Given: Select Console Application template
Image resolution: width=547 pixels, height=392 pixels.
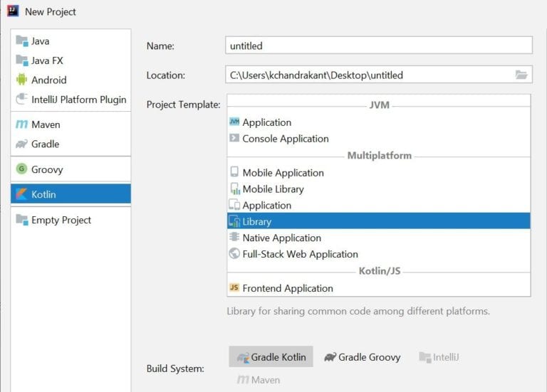Looking at the screenshot, I should tap(285, 139).
